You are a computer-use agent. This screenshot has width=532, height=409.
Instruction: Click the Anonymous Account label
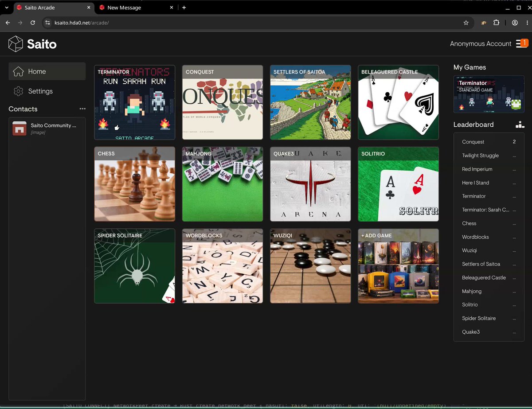tap(481, 43)
